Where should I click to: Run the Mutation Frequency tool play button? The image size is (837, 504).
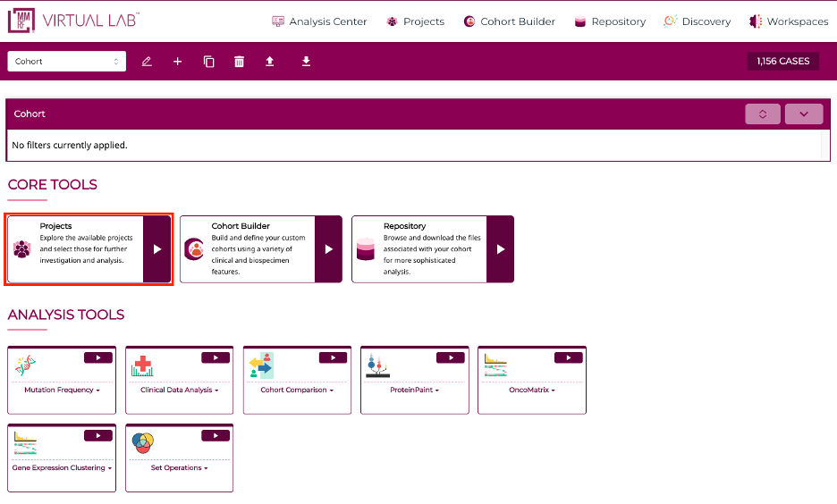98,357
